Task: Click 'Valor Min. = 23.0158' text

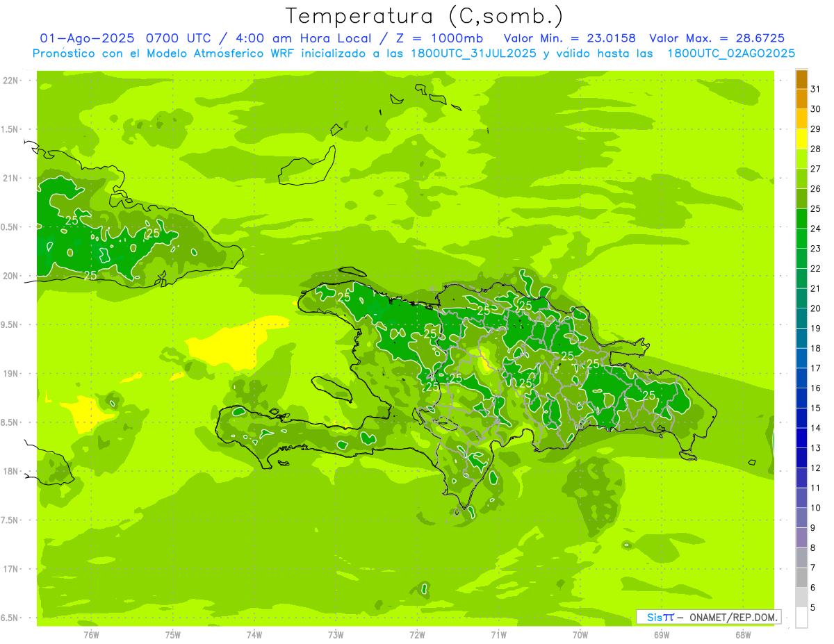Action: coord(570,38)
